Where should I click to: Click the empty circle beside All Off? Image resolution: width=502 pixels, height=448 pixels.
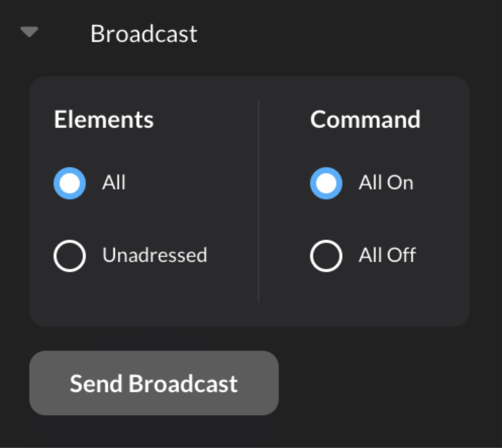coord(326,255)
